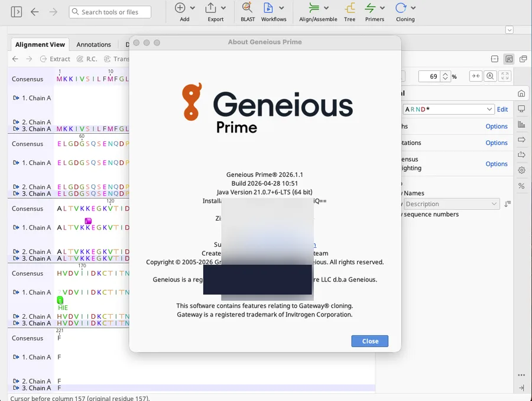532x401 pixels.
Task: Click the Search tools or files field
Action: click(x=110, y=12)
